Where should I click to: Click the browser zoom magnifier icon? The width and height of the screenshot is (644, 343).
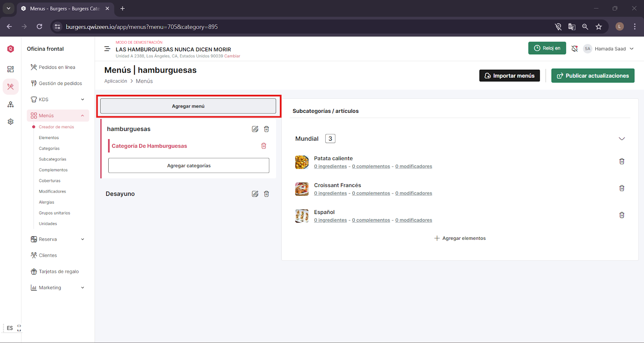[585, 27]
